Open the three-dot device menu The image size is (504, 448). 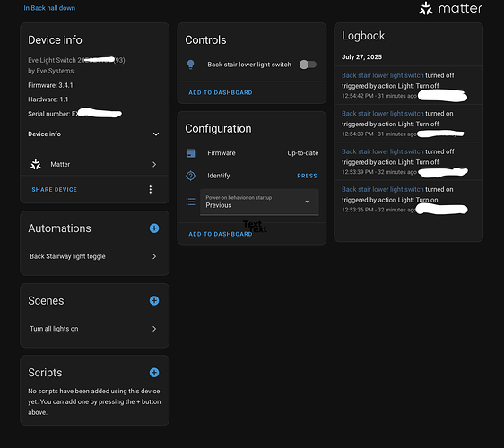point(150,189)
